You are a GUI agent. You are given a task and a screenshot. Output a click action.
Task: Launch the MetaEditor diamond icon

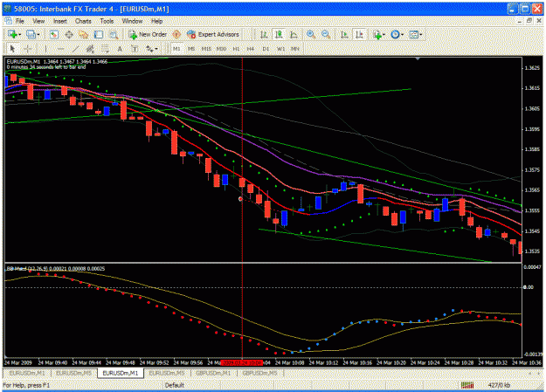click(x=176, y=34)
